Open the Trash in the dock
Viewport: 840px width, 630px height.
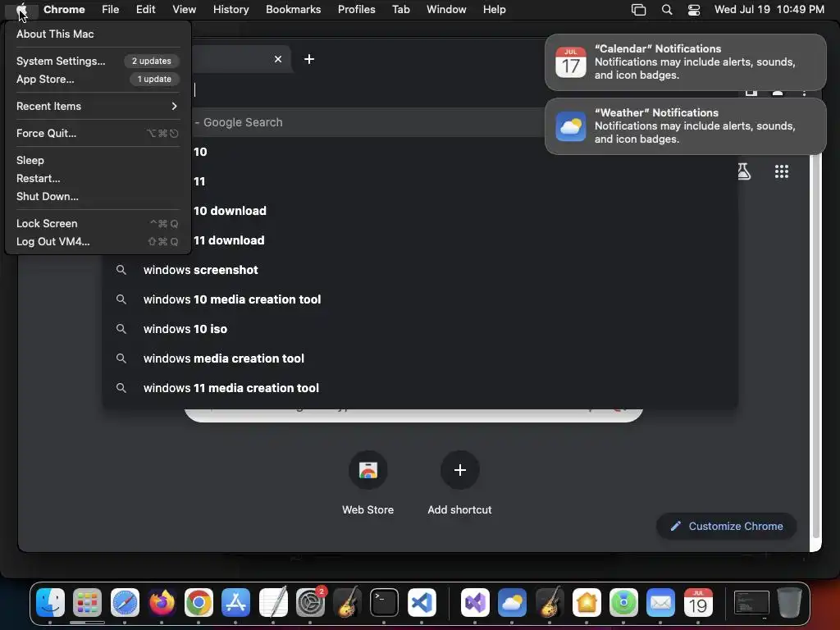point(789,603)
